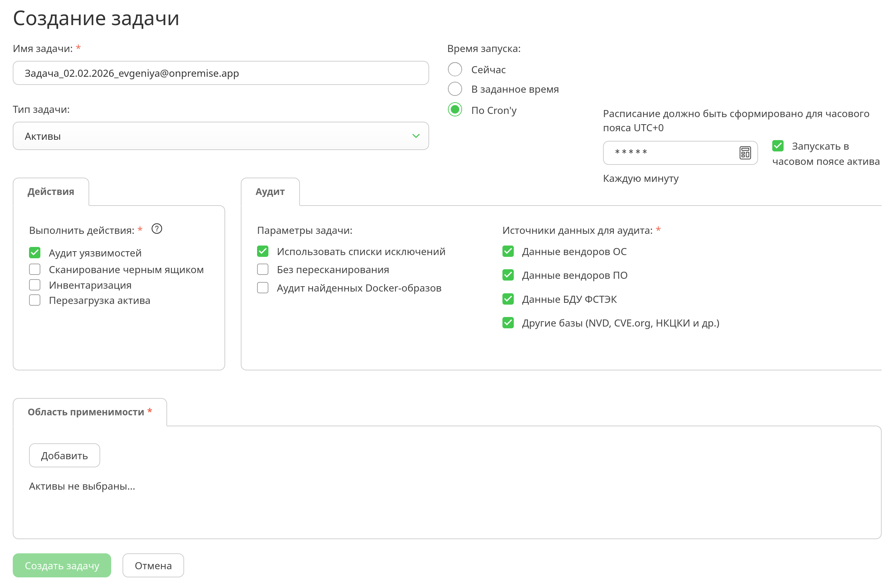Enable Сканирование черным ящиком checkbox
This screenshot has height=588, width=893.
[34, 269]
